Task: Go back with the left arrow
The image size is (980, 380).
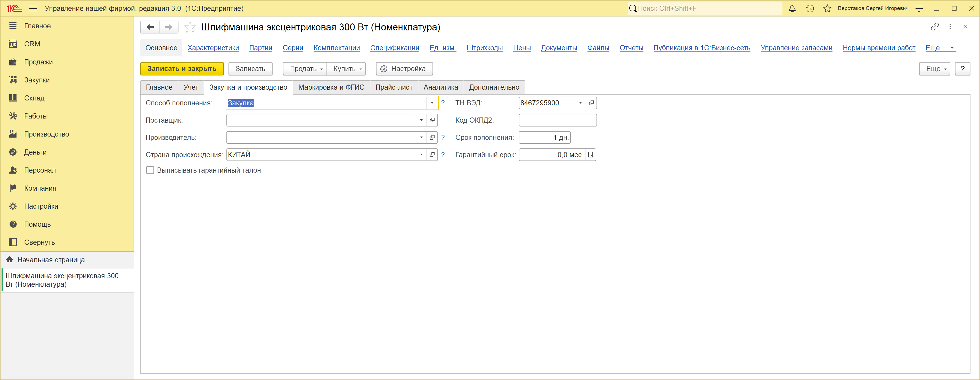Action: tap(150, 27)
